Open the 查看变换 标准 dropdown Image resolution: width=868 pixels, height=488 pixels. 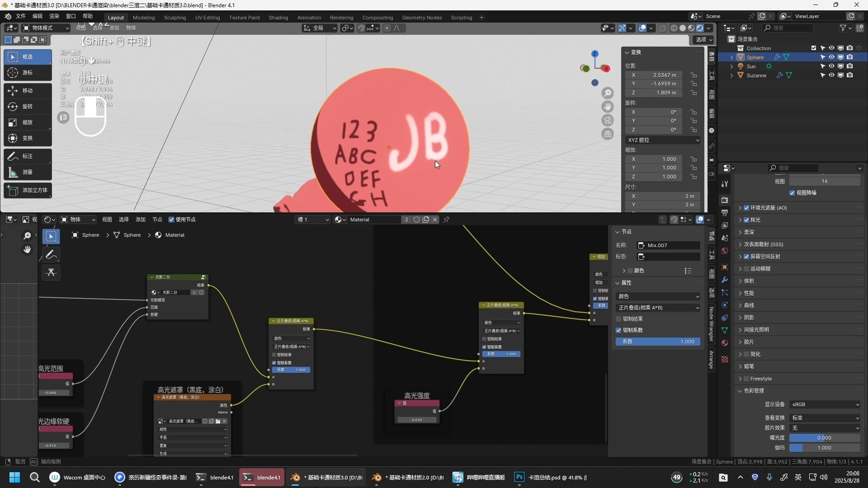(x=825, y=418)
